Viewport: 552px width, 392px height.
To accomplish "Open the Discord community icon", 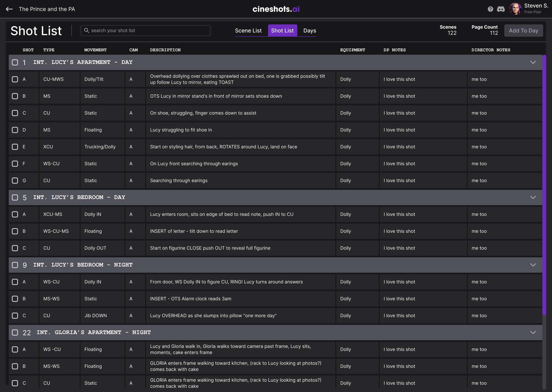I will (x=501, y=9).
